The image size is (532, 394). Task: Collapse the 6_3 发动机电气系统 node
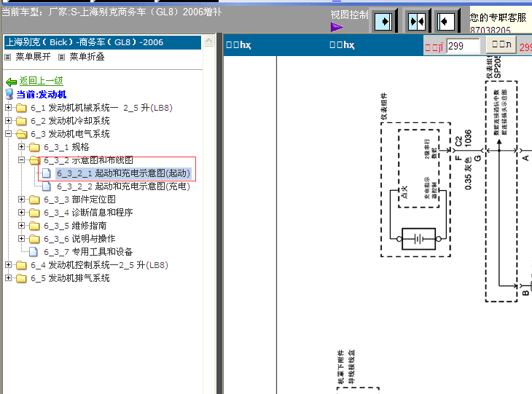tap(9, 133)
